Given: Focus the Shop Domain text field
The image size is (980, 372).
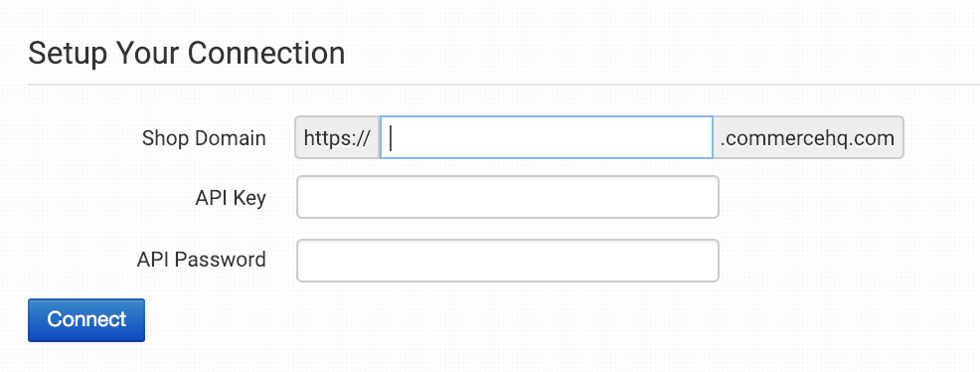Looking at the screenshot, I should 547,137.
